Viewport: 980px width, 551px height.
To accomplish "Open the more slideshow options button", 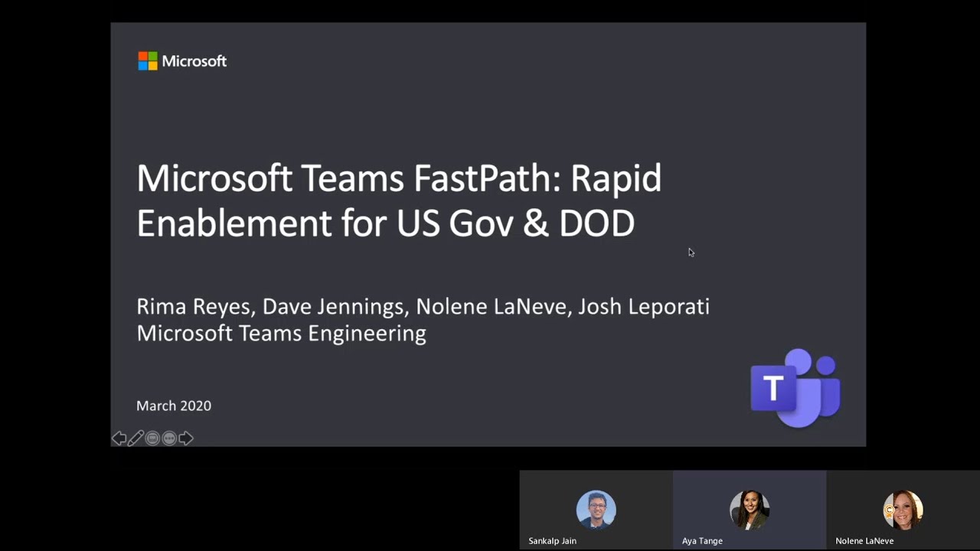I will [x=169, y=439].
